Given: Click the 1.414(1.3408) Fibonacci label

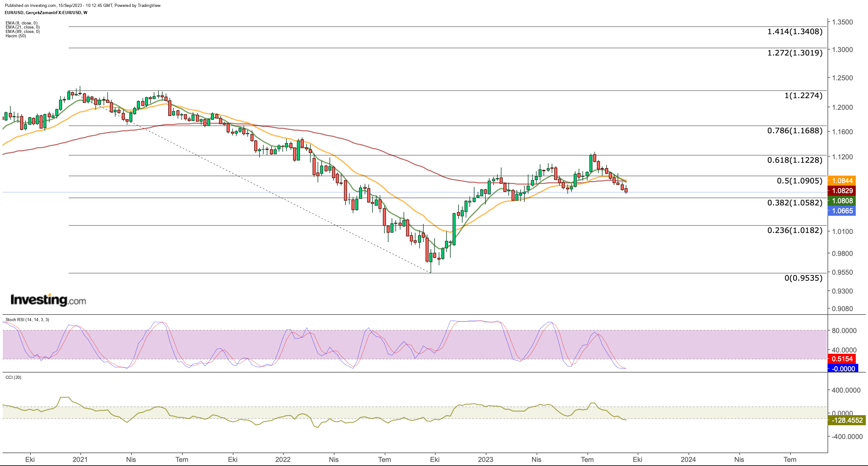Looking at the screenshot, I should (x=795, y=32).
